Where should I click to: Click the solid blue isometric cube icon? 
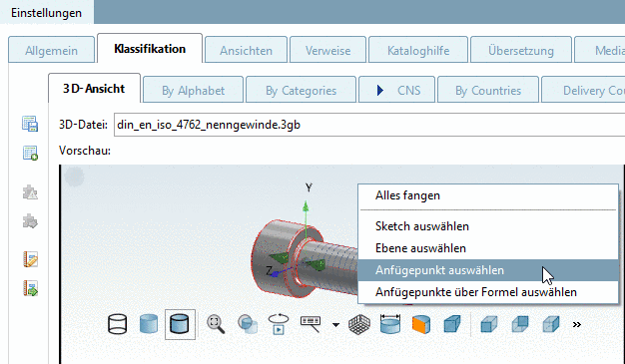[x=452, y=324]
